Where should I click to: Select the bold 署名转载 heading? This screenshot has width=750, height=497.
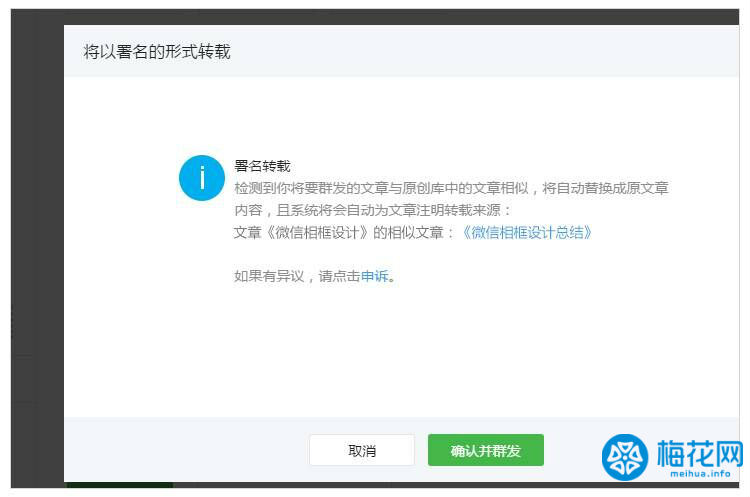[x=262, y=166]
